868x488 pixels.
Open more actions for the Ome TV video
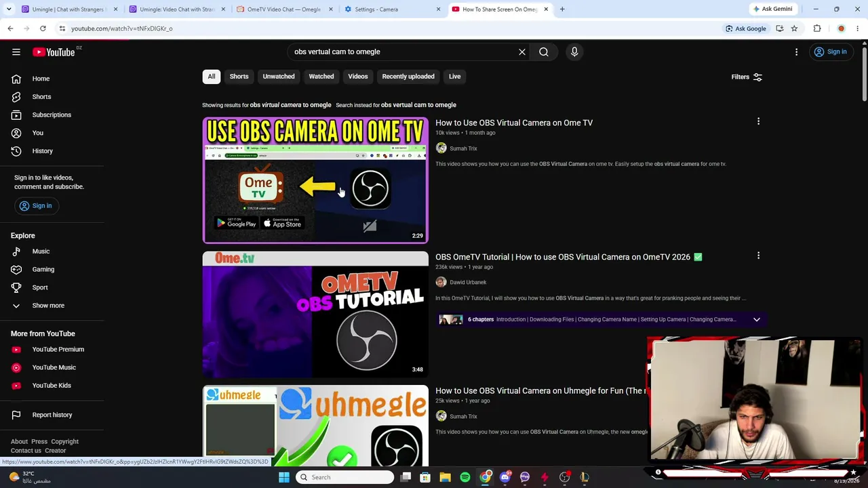[x=758, y=121]
